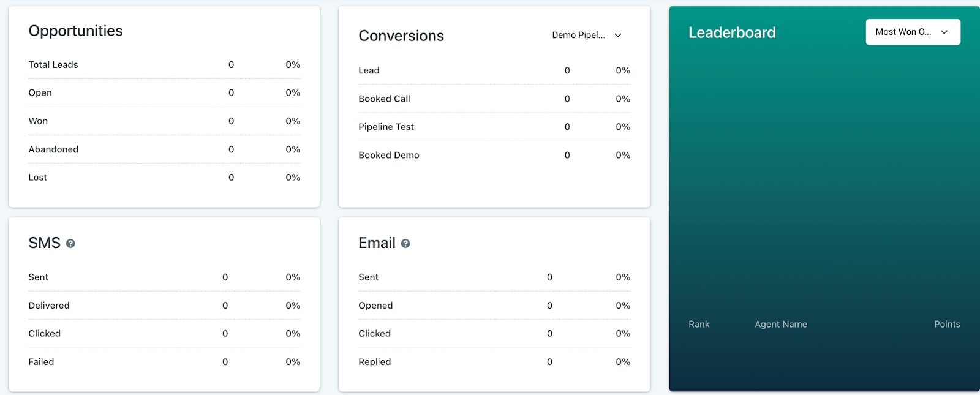Screen dimensions: 980x395
Task: Select the Total Leads row in Opportunities
Action: pyautogui.click(x=53, y=65)
